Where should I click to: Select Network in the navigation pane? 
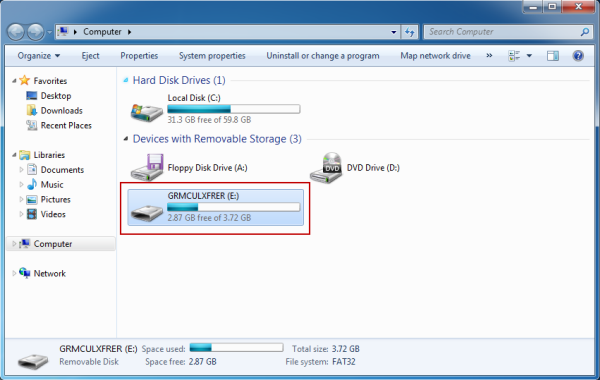[50, 274]
